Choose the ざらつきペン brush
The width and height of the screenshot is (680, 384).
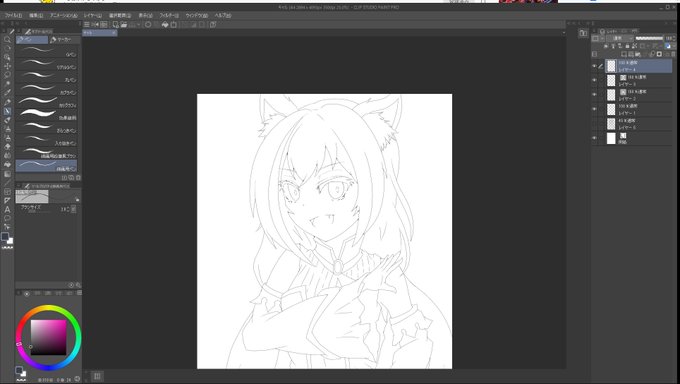(x=47, y=127)
